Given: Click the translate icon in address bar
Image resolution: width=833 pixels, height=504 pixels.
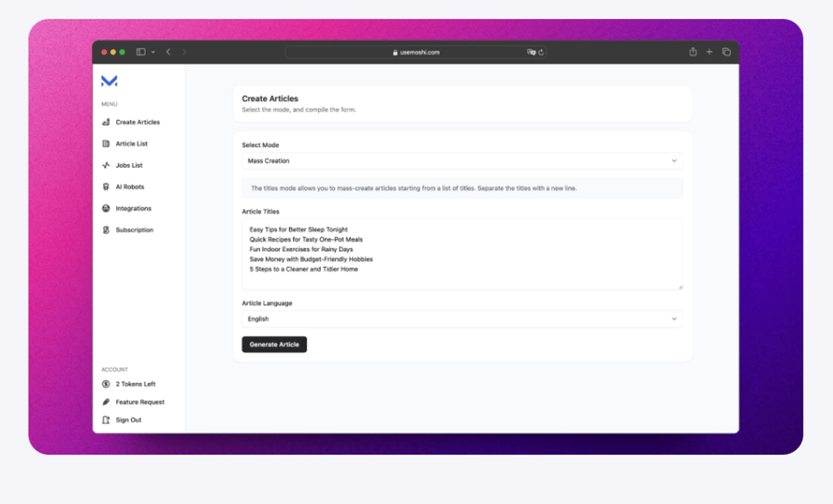Looking at the screenshot, I should click(531, 52).
